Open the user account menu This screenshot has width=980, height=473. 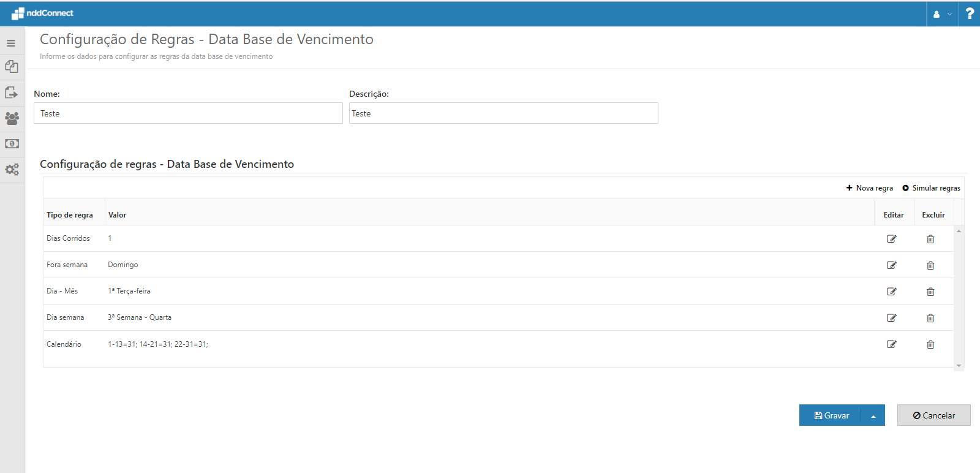(x=942, y=13)
